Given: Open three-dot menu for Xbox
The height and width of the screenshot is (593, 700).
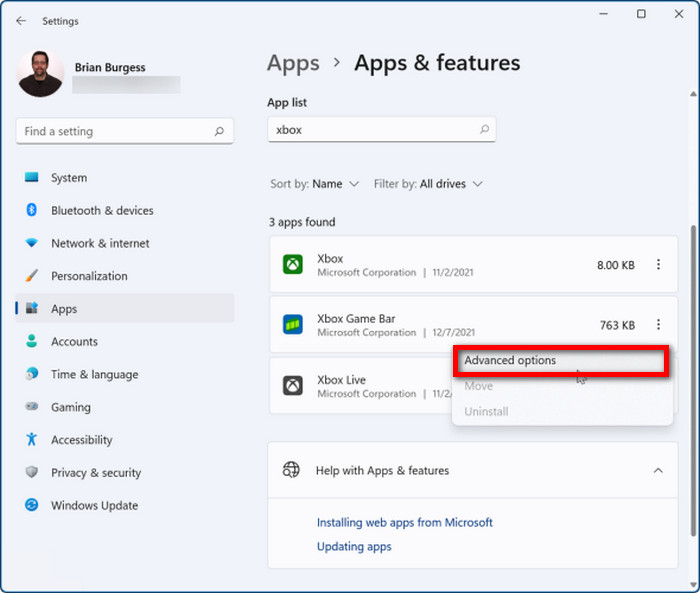Looking at the screenshot, I should click(x=658, y=264).
